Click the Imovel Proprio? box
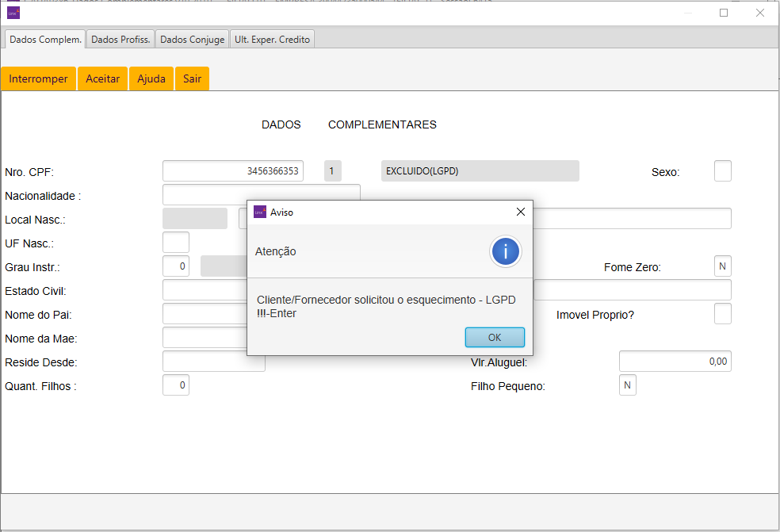 pos(723,313)
